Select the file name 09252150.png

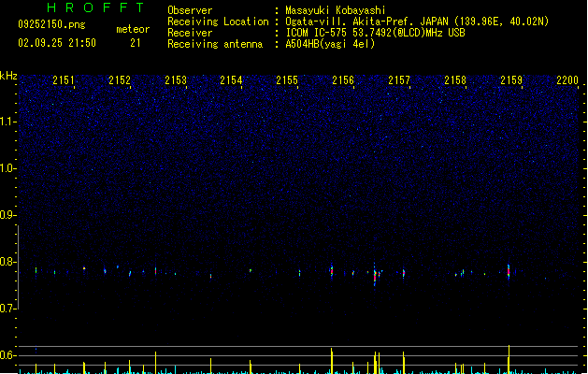pos(51,24)
